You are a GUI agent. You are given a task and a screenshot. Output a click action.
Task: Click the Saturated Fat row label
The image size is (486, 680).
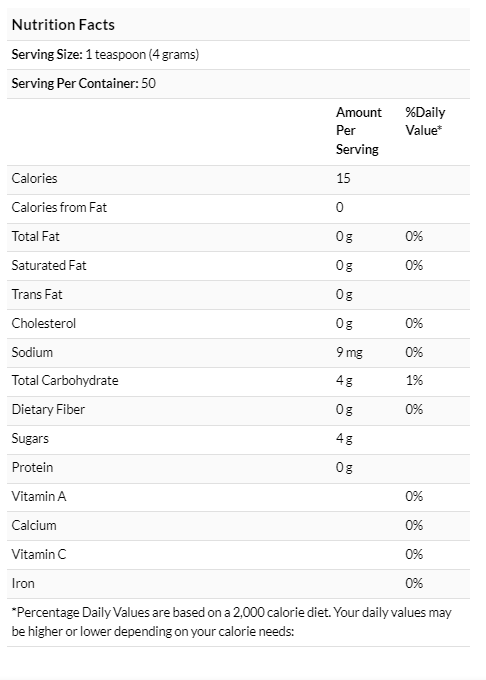[49, 265]
